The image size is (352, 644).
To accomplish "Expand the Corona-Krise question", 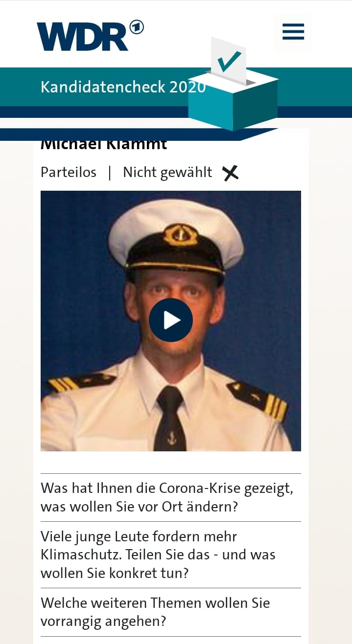I will tap(171, 497).
